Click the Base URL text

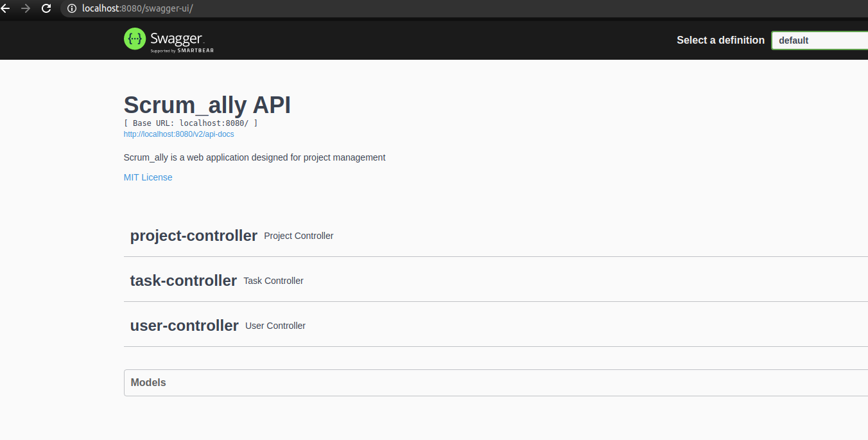191,123
